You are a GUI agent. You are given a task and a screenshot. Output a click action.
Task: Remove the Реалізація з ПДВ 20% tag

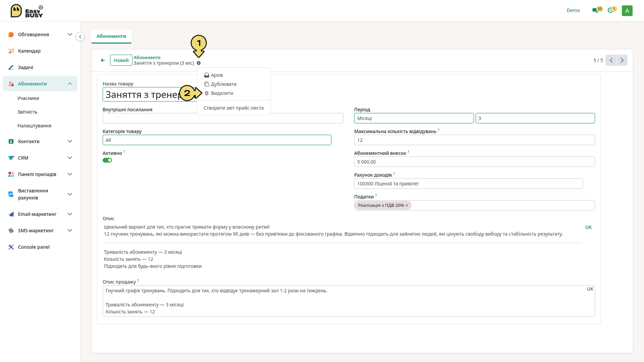pos(407,205)
